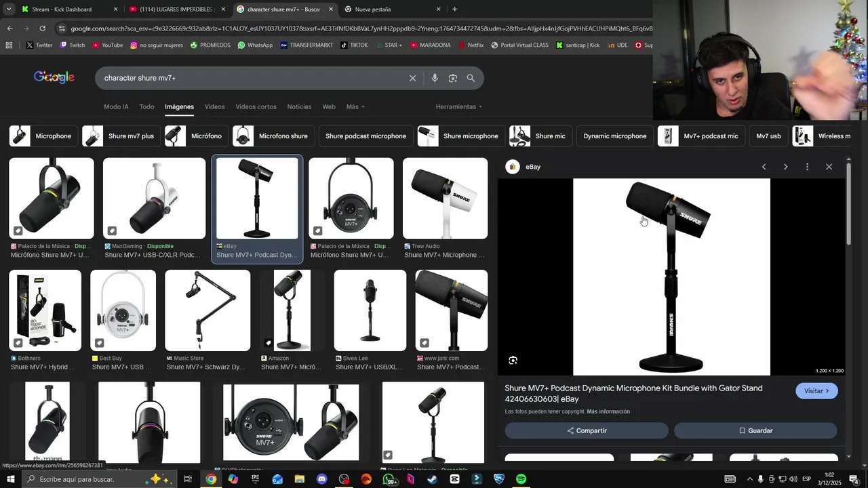Screen dimensions: 868x488
Task: Select the Shure podcast microphone chip
Action: [366, 136]
